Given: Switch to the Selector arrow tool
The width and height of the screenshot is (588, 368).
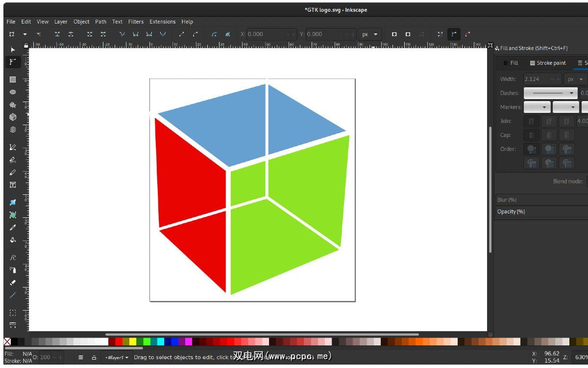Looking at the screenshot, I should point(13,50).
